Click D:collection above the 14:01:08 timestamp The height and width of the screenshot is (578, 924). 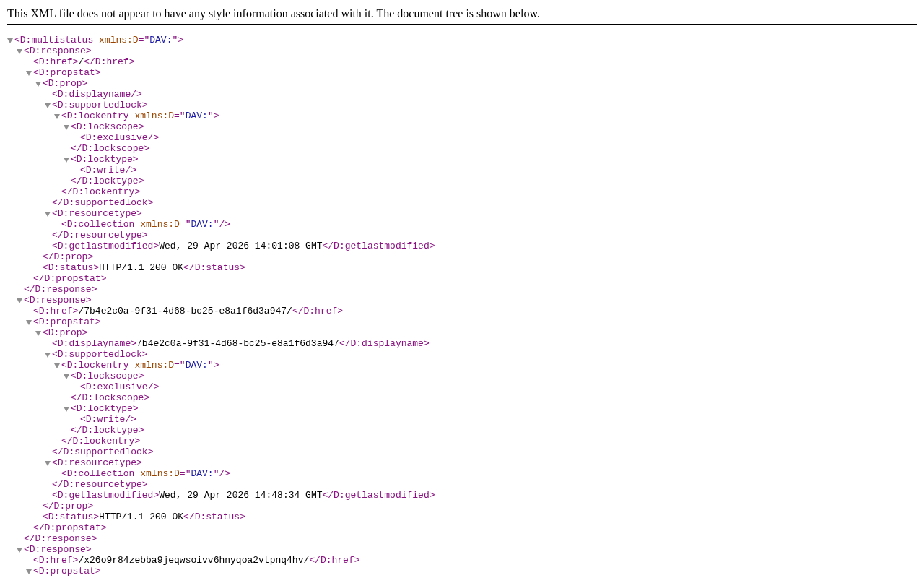pos(146,224)
